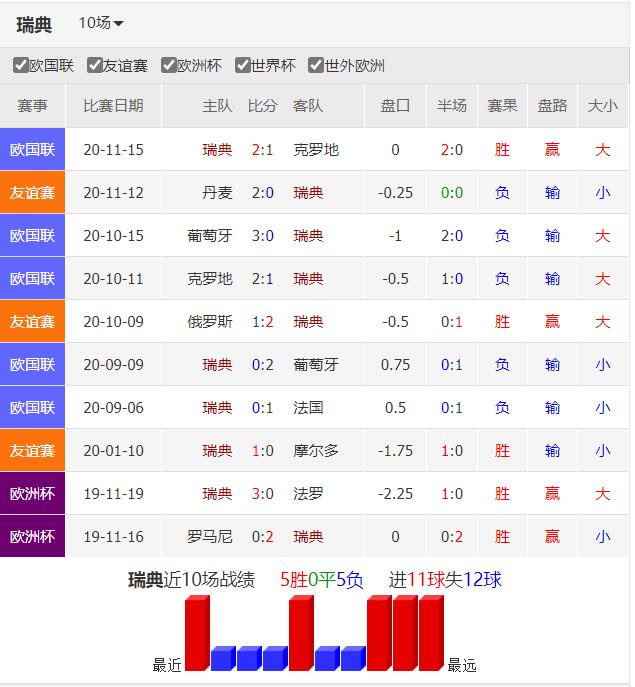Screen dimensions: 635x687
Task: Click the 欧洲杯 label in the 19-11-19 row
Action: click(x=33, y=494)
